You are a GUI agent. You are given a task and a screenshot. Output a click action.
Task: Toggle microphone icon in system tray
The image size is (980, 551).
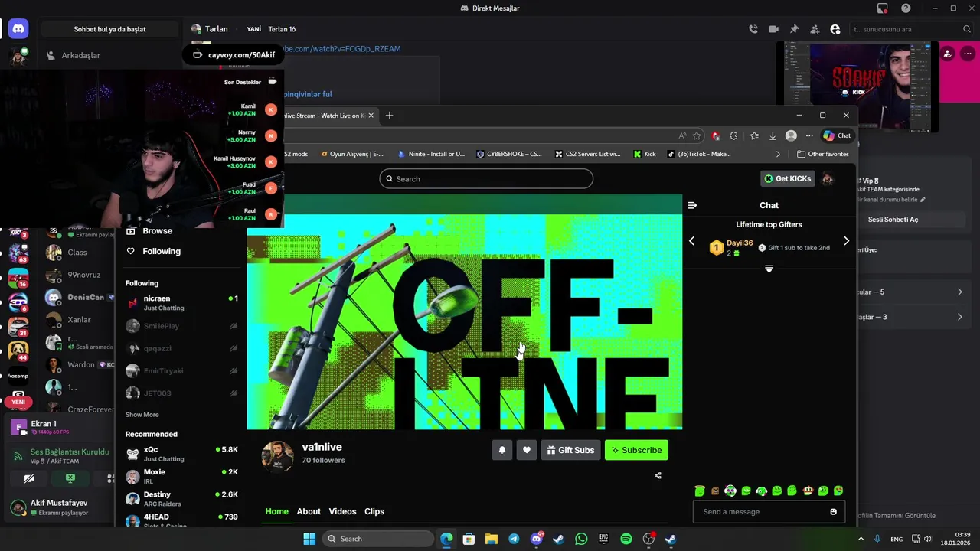click(x=877, y=539)
